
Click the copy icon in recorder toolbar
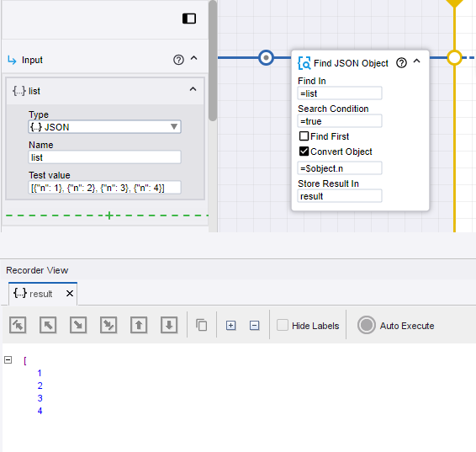coord(202,325)
